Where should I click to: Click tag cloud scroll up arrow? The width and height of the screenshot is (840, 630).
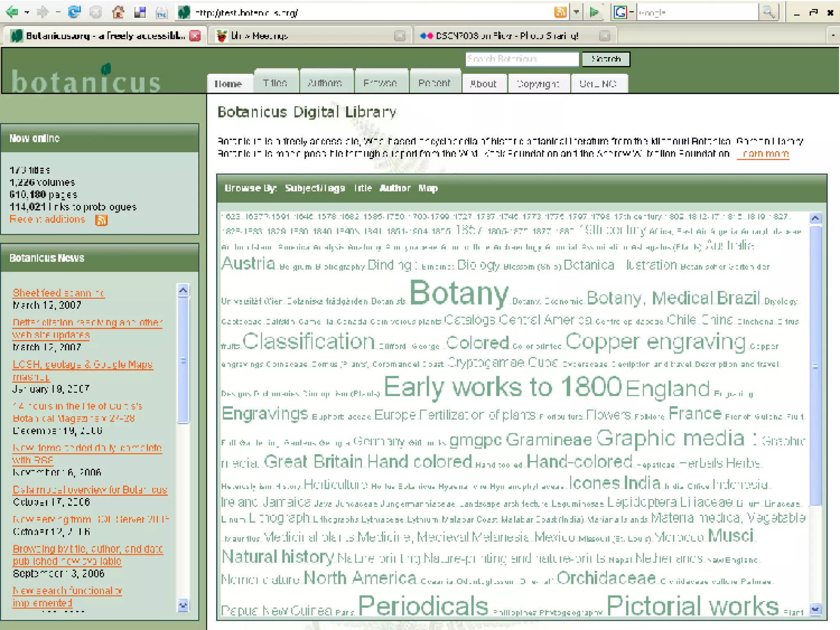tap(815, 218)
